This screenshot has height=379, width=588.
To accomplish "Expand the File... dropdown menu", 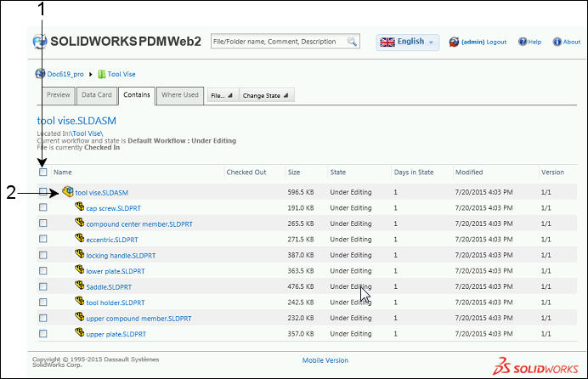I will point(222,95).
